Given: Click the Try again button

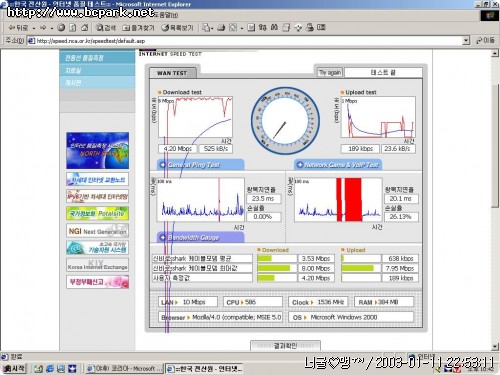Looking at the screenshot, I should click(329, 72).
